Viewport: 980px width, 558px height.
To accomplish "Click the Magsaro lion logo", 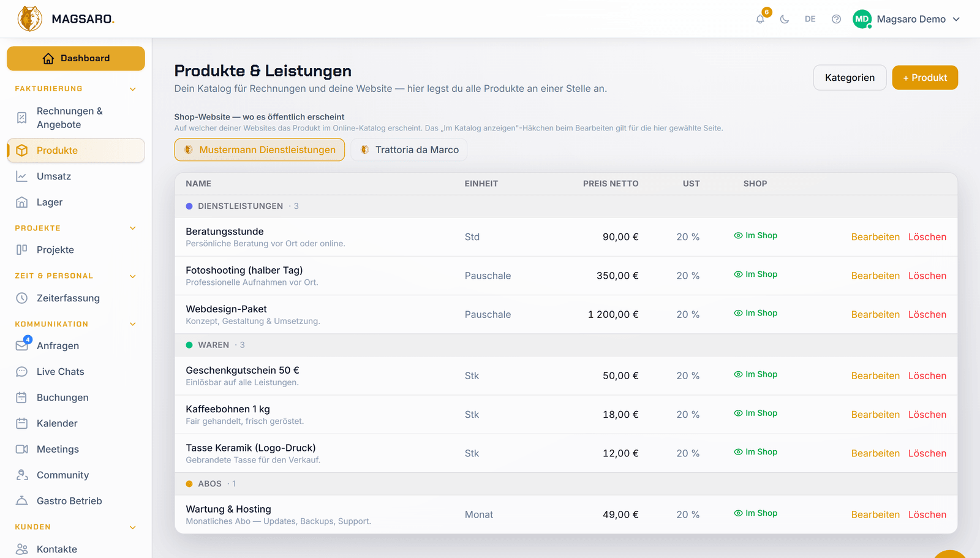I will coord(30,19).
